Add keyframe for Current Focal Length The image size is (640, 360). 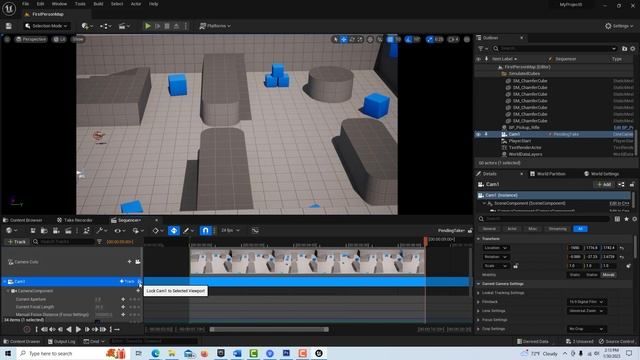(123, 307)
